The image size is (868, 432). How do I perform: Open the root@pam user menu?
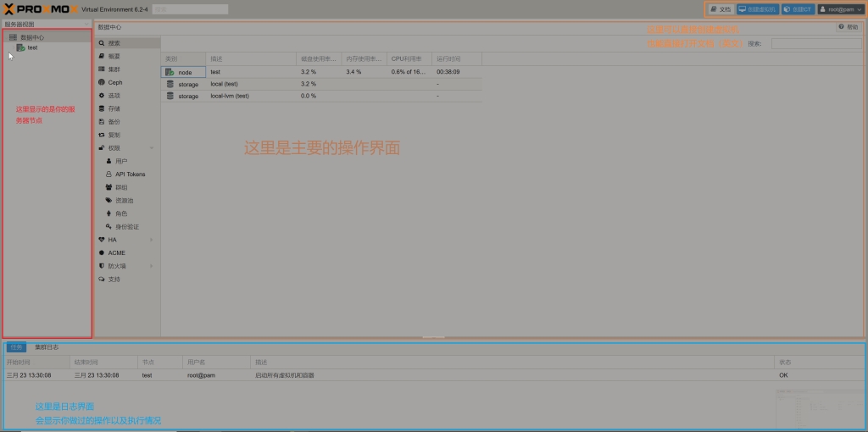pyautogui.click(x=841, y=9)
